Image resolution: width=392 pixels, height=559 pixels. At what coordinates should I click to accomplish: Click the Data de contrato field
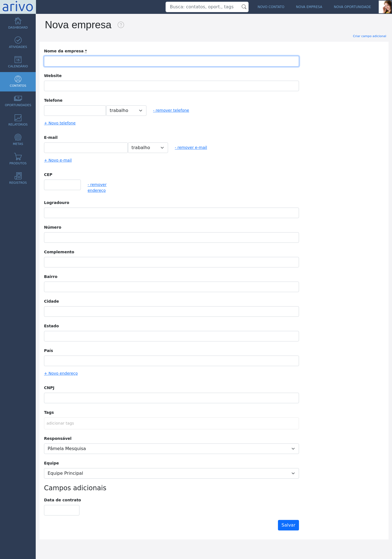click(62, 510)
